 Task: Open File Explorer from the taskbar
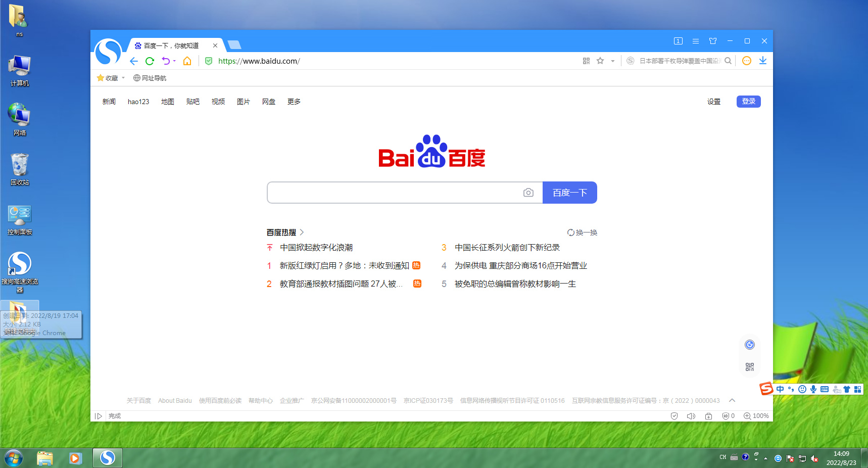(x=45, y=458)
